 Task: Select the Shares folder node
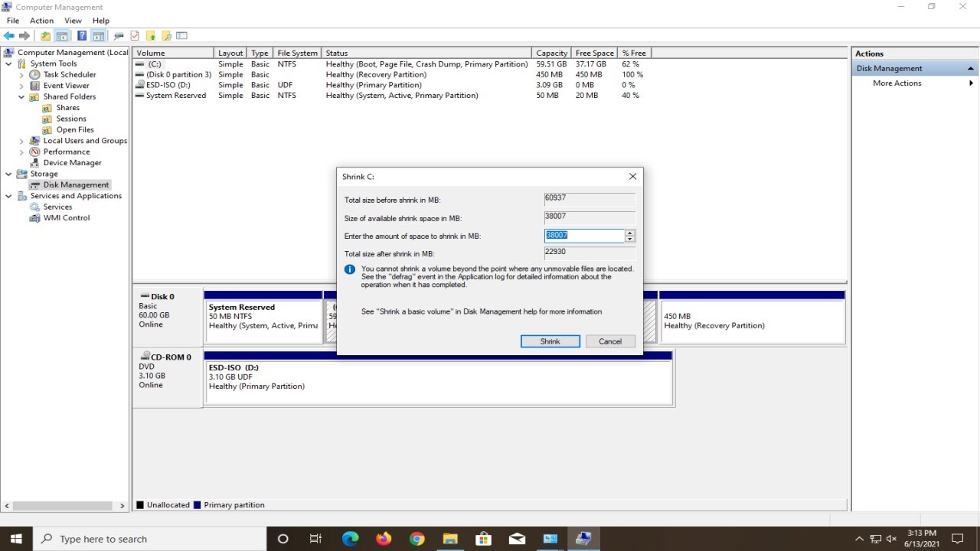coord(67,108)
